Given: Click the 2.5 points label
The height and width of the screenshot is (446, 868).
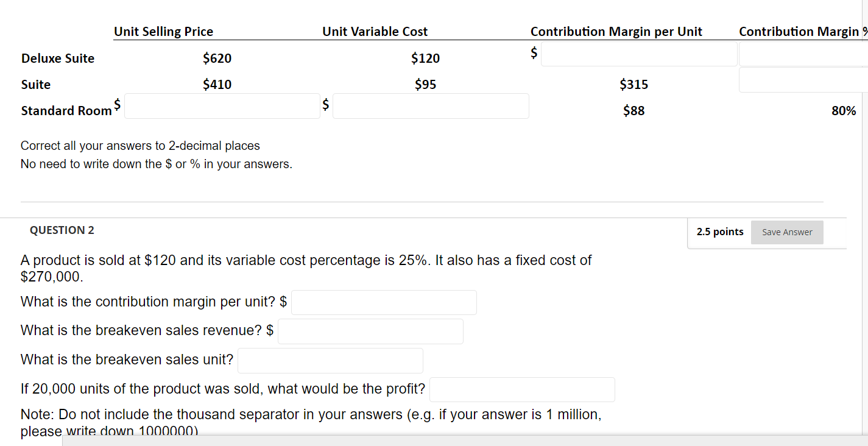Looking at the screenshot, I should [719, 232].
